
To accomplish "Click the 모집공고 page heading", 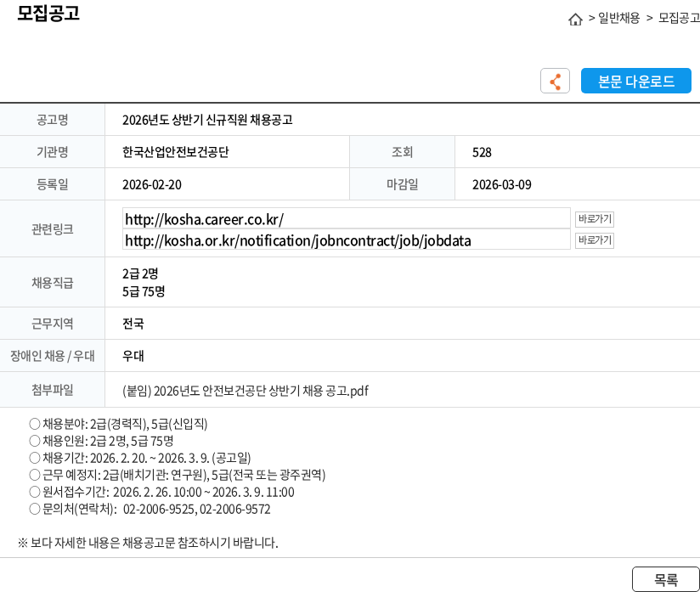I will pos(48,13).
